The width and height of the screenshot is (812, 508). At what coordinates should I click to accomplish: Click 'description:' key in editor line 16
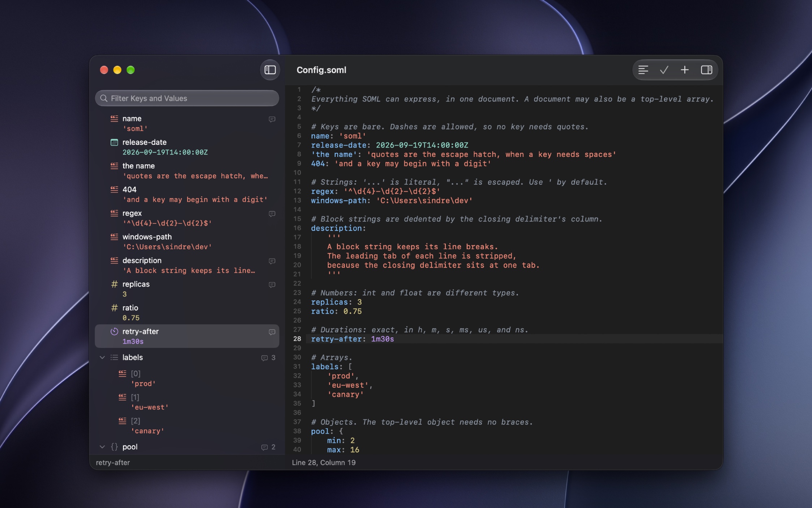click(x=338, y=228)
